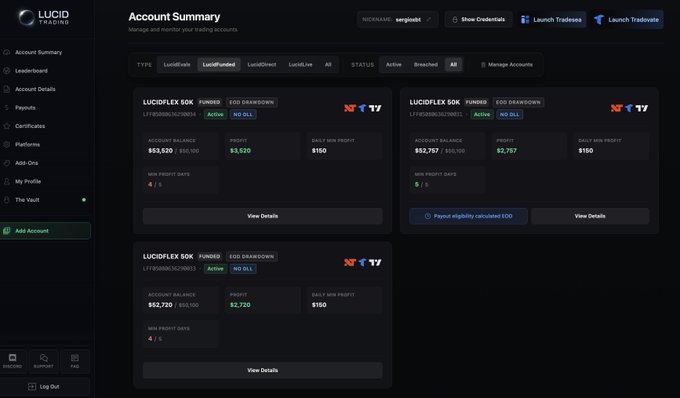Go to Leaderboard in the sidebar
680x398 pixels.
31,71
